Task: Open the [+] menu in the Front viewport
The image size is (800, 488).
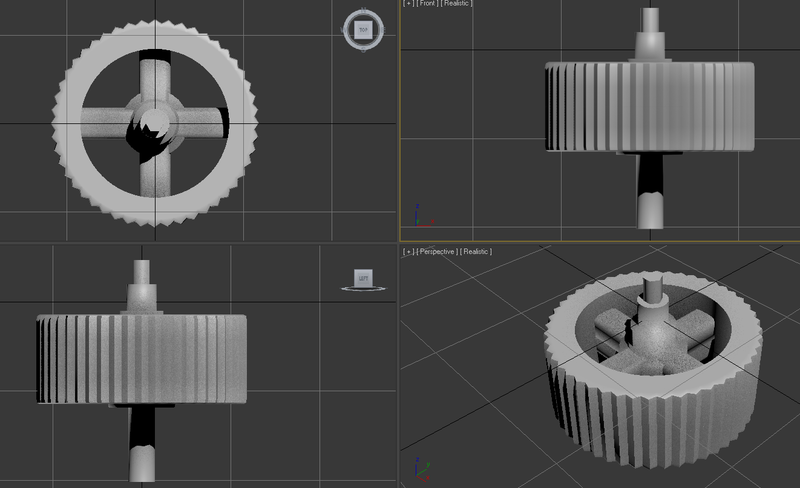Action: point(408,4)
